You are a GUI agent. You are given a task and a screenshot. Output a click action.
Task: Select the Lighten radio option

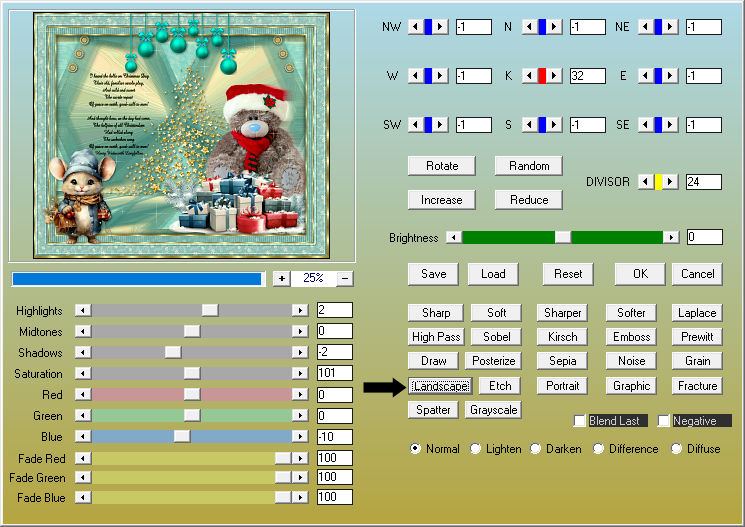coord(475,448)
